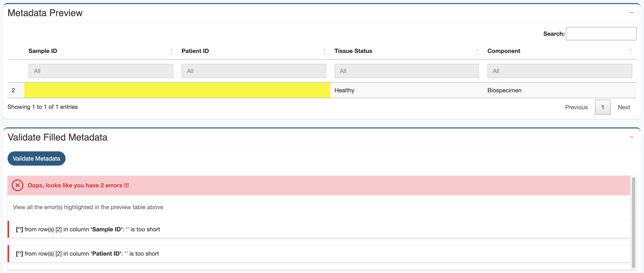Filter the Tissue Status column
This screenshot has width=644, height=273.
pos(407,71)
